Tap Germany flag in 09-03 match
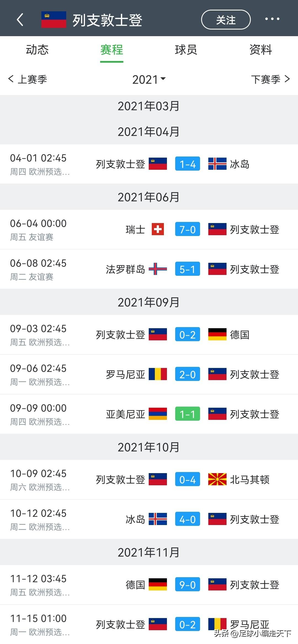298x644 pixels. coord(217,334)
